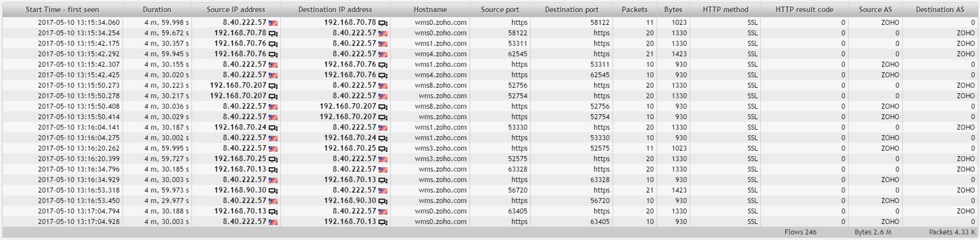
Task: Sort table by Duration column header
Action: tap(157, 9)
